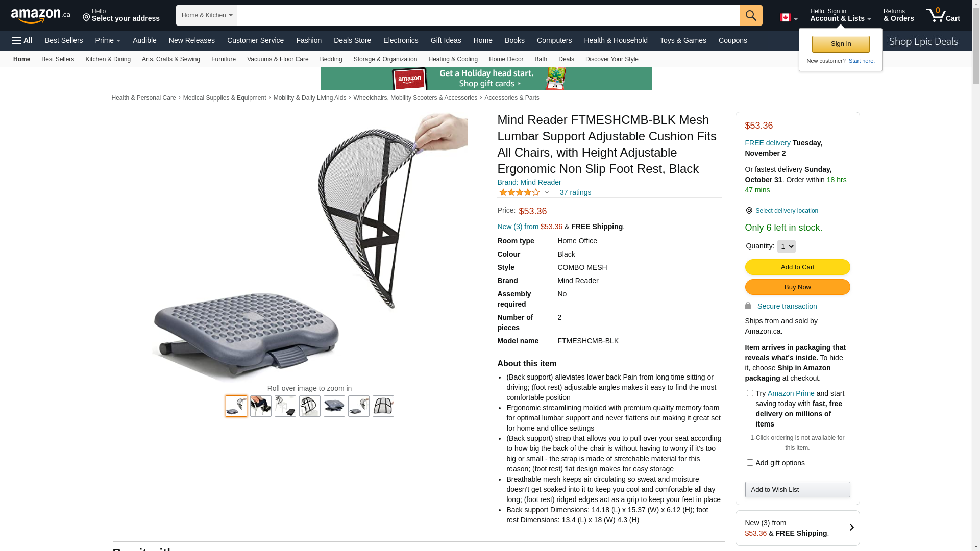
Task: Select the last product thumbnail image
Action: point(383,406)
